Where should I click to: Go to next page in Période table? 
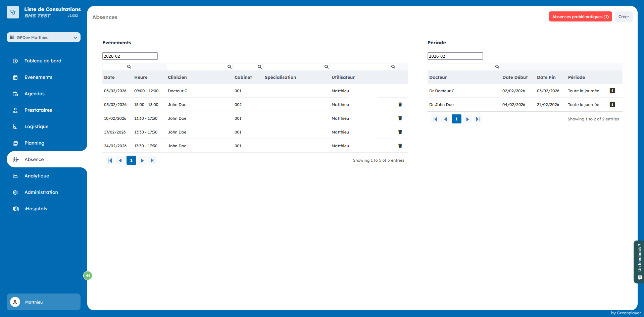[x=467, y=119]
